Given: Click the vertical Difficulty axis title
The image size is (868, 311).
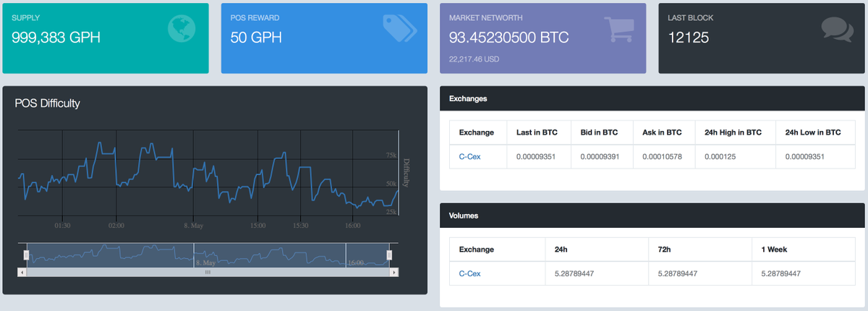Looking at the screenshot, I should (x=406, y=173).
